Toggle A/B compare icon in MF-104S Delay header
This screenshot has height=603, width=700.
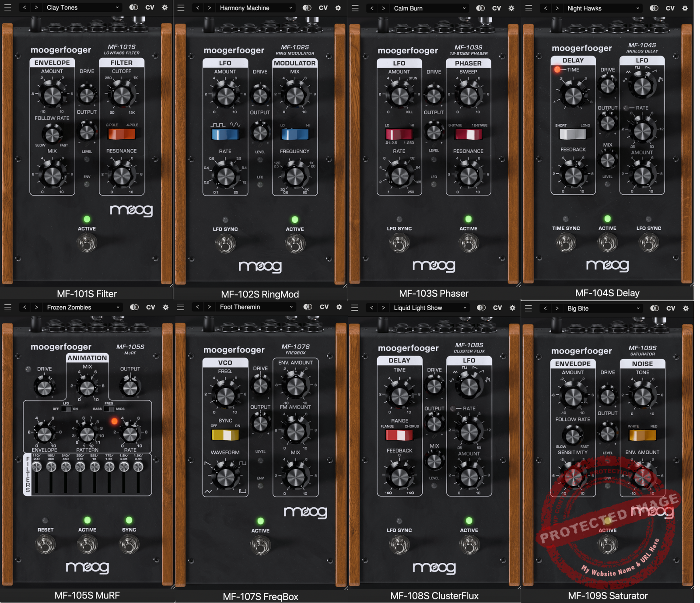click(654, 8)
